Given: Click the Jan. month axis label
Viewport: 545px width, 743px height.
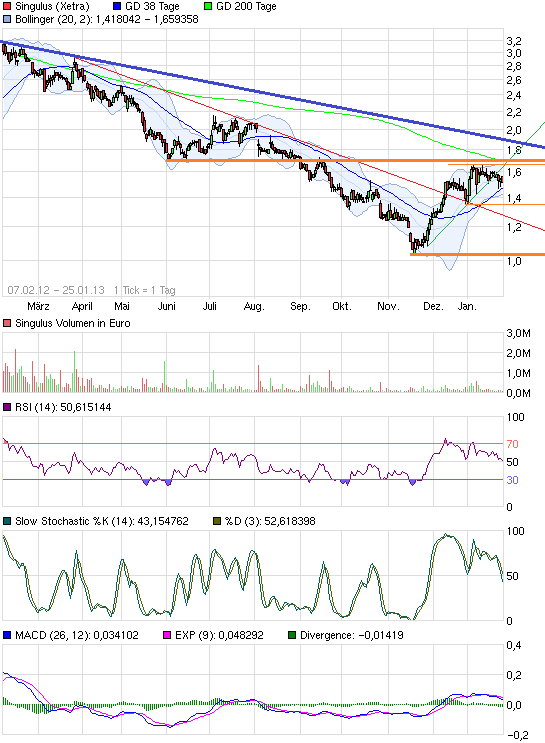Looking at the screenshot, I should coord(467,307).
